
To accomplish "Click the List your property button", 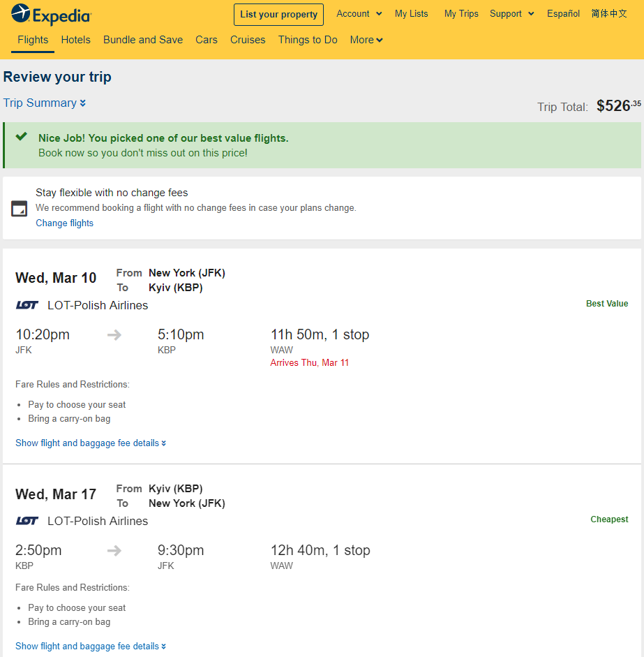I will pos(278,15).
